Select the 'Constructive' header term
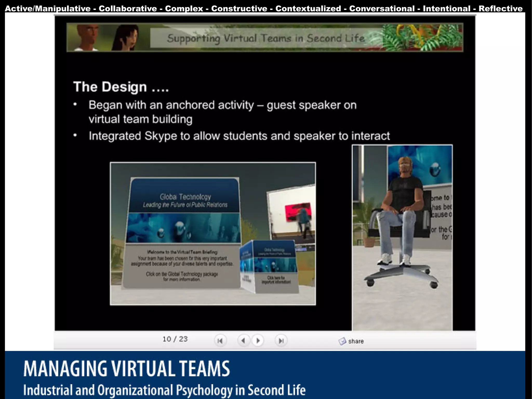The width and height of the screenshot is (532, 399). (x=239, y=9)
